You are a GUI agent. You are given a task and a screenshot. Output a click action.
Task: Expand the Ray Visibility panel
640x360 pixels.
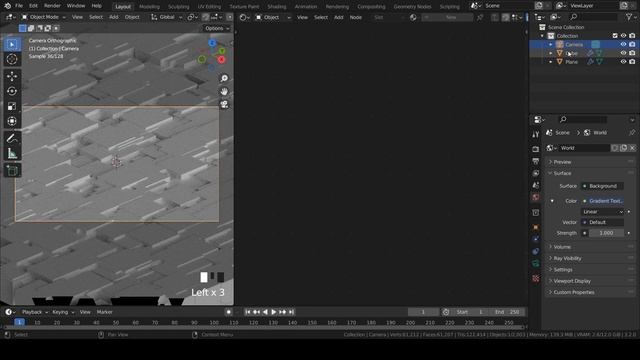[590, 258]
